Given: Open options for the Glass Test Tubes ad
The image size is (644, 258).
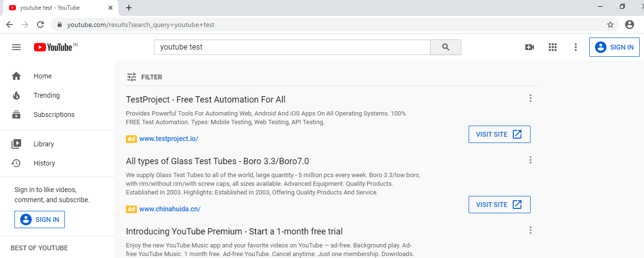Looking at the screenshot, I should (x=531, y=160).
